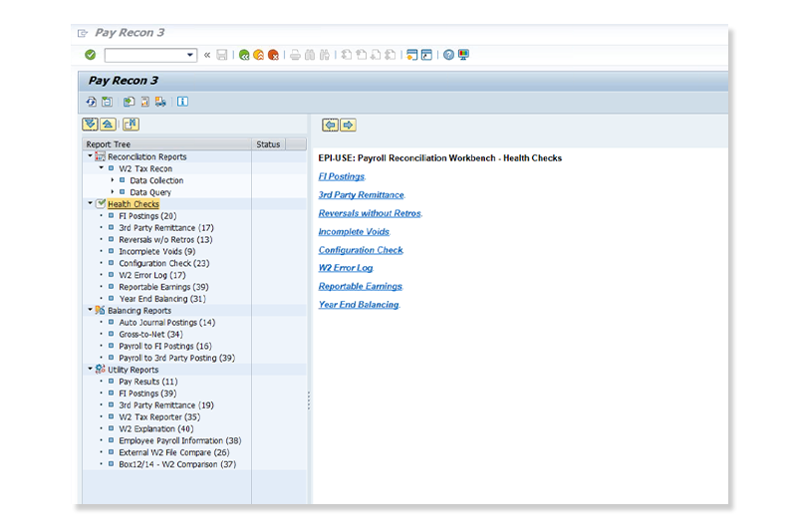Expand the Data Query node

[x=112, y=191]
